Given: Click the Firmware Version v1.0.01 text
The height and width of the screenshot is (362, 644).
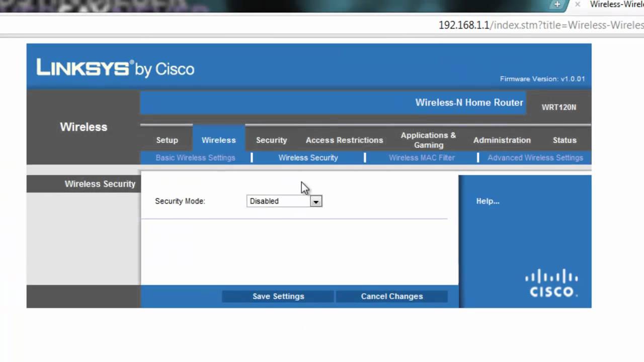Looking at the screenshot, I should [542, 79].
